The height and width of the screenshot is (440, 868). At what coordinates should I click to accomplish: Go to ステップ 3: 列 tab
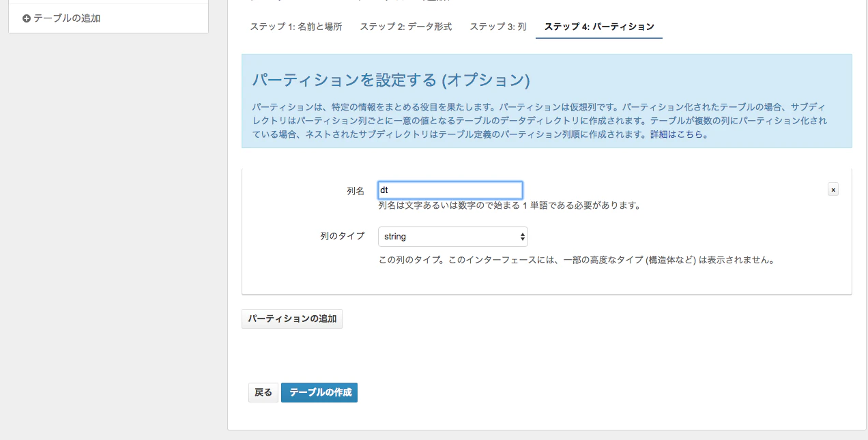pos(498,27)
